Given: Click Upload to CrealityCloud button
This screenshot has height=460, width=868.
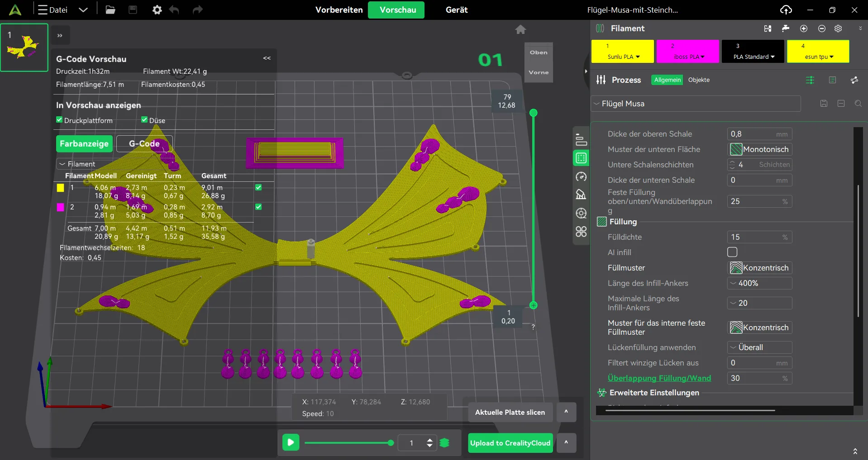Looking at the screenshot, I should 510,443.
